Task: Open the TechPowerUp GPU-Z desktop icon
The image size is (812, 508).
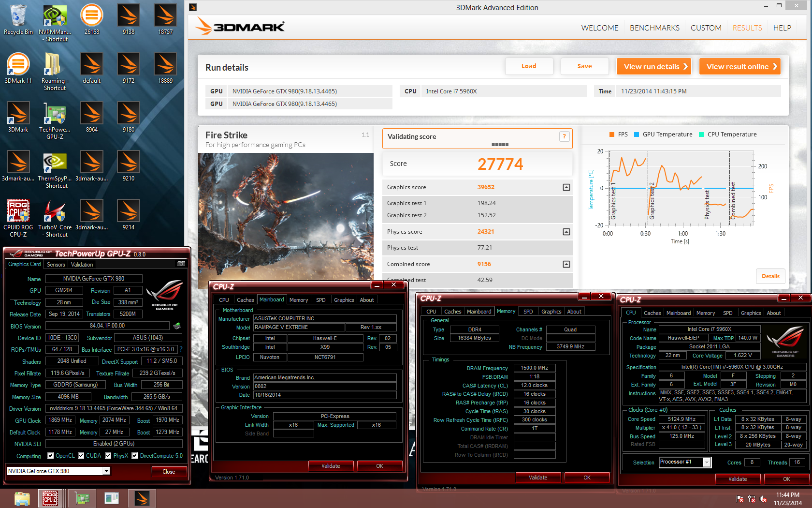Action: tap(55, 120)
